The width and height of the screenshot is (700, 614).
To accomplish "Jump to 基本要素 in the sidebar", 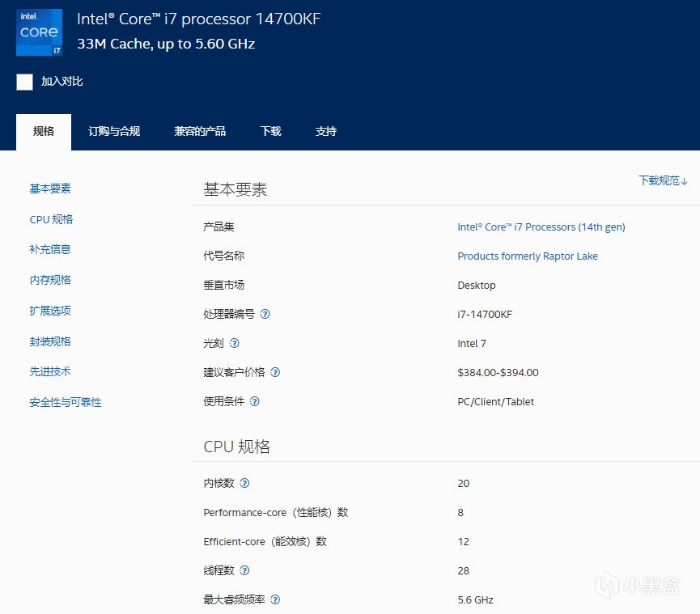I will click(x=50, y=188).
